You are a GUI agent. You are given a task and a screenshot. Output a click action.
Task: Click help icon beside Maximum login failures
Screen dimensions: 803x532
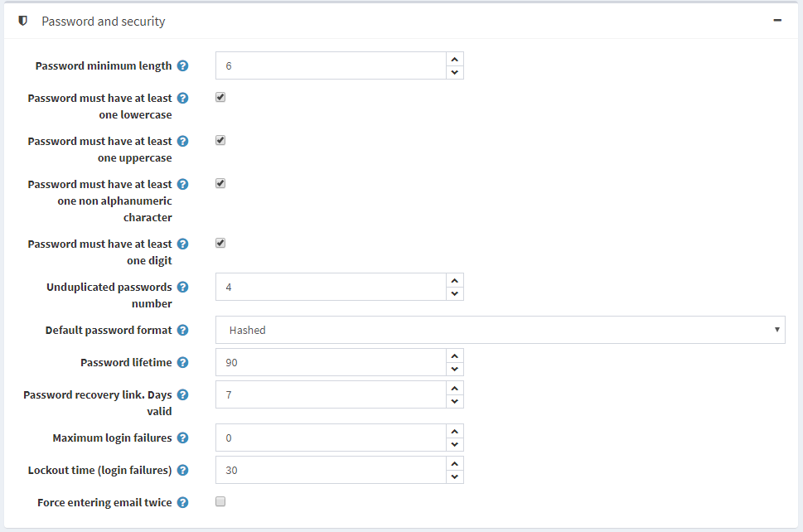click(x=183, y=438)
